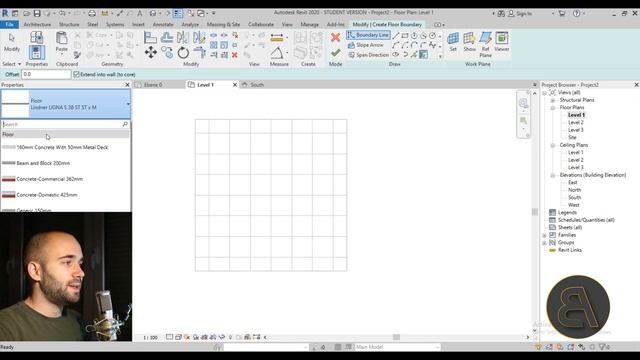Switch to the Massing & Site tab
The image size is (640, 360).
point(223,24)
